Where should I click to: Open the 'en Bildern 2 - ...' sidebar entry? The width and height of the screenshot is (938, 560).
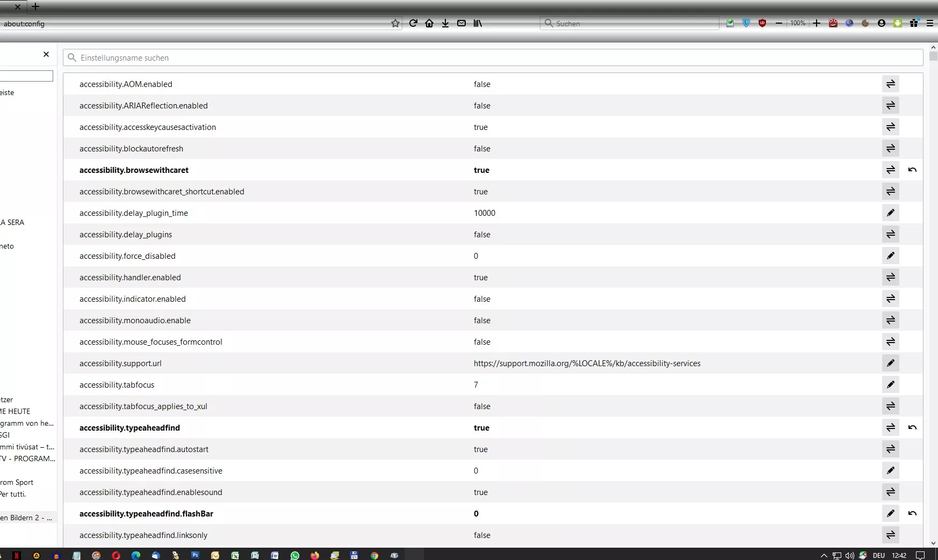(x=26, y=518)
